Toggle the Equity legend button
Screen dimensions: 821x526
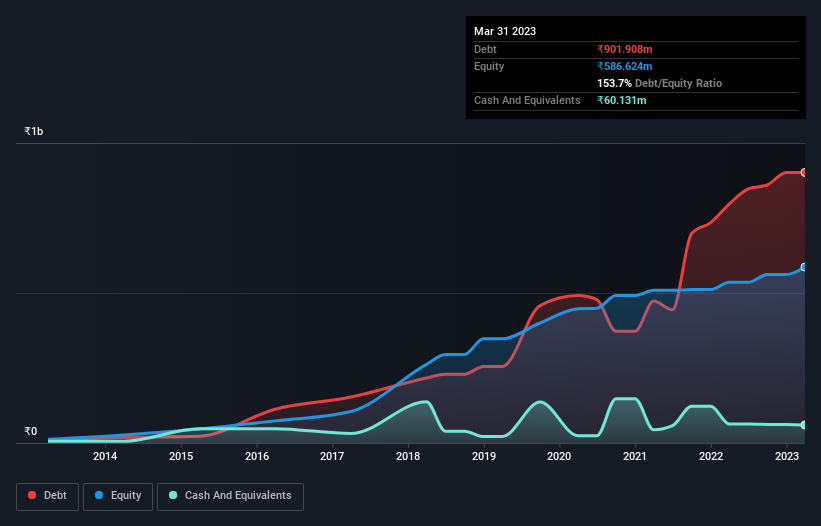pos(118,496)
